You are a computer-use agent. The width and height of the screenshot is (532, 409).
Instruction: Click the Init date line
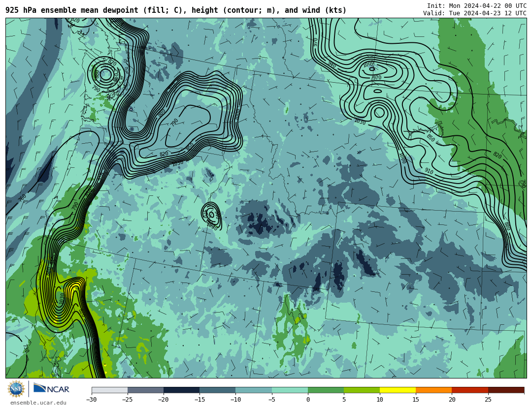[477, 6]
